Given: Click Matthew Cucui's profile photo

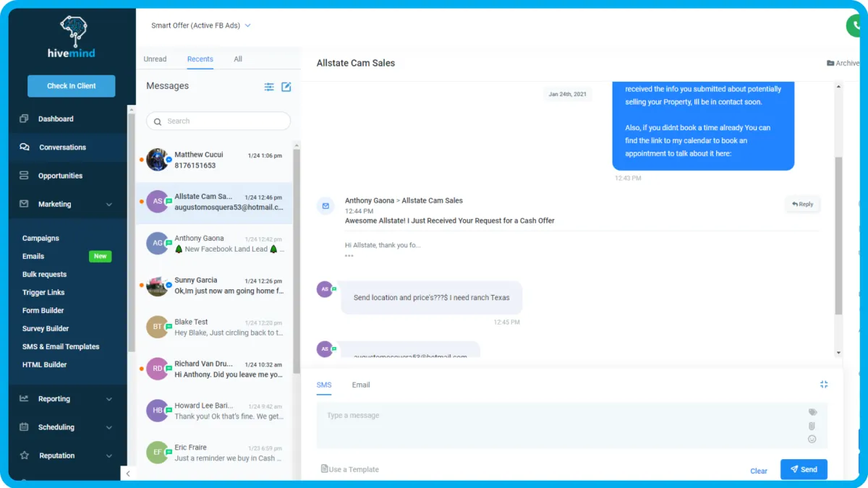Looking at the screenshot, I should tap(158, 160).
